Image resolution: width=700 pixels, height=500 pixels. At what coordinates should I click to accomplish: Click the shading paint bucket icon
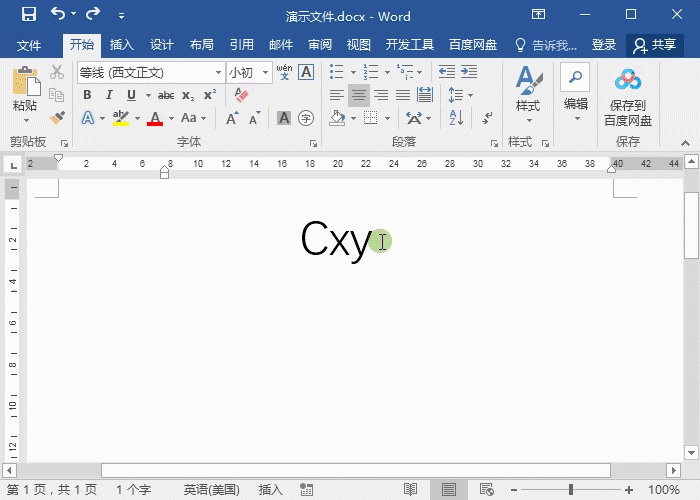click(337, 118)
